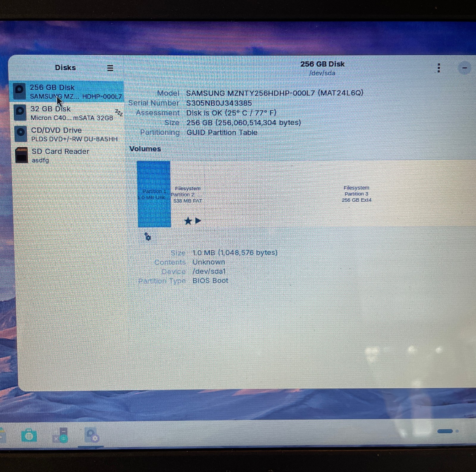The height and width of the screenshot is (472, 476).
Task: Open the drive options three-dot menu
Action: point(439,68)
